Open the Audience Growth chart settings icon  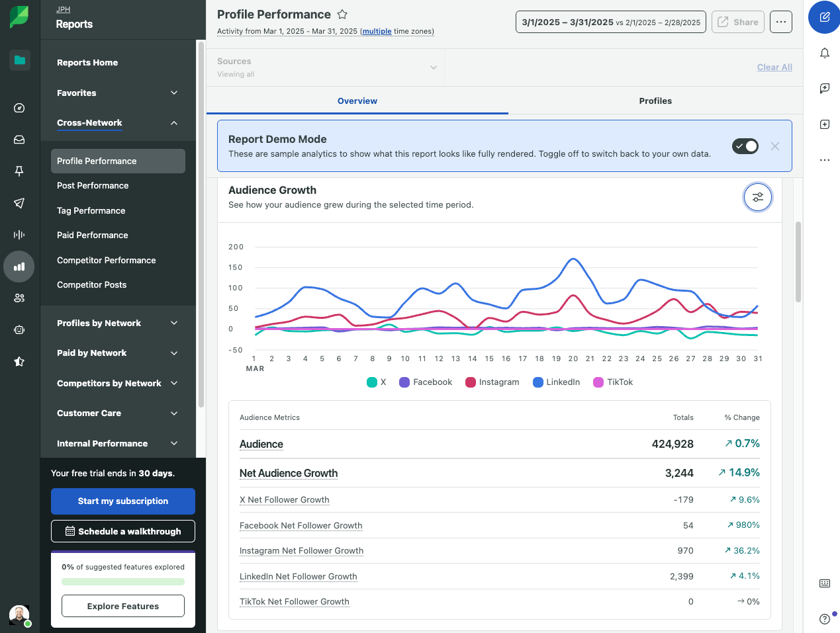click(757, 197)
